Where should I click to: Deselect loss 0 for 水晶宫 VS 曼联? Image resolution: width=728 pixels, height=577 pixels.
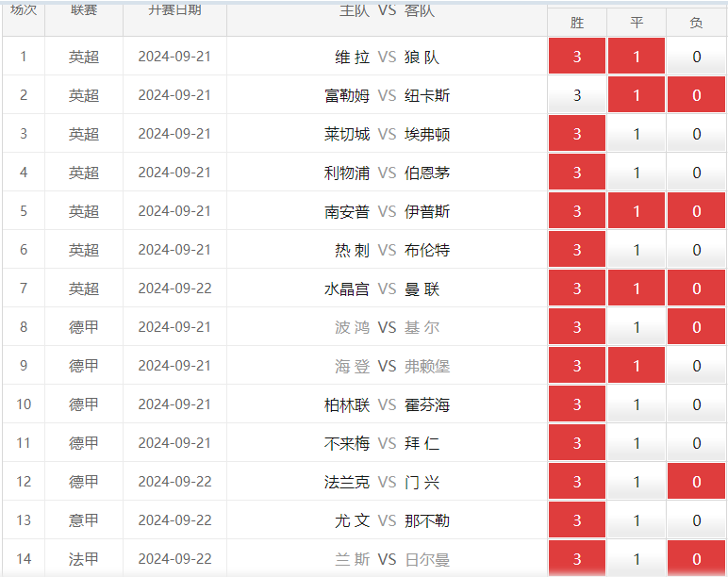[x=696, y=288]
